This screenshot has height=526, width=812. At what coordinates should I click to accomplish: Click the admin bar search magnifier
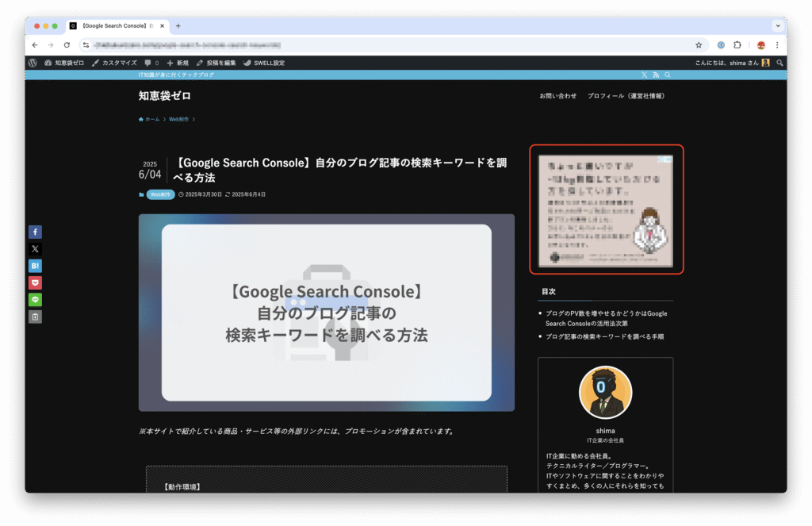779,63
